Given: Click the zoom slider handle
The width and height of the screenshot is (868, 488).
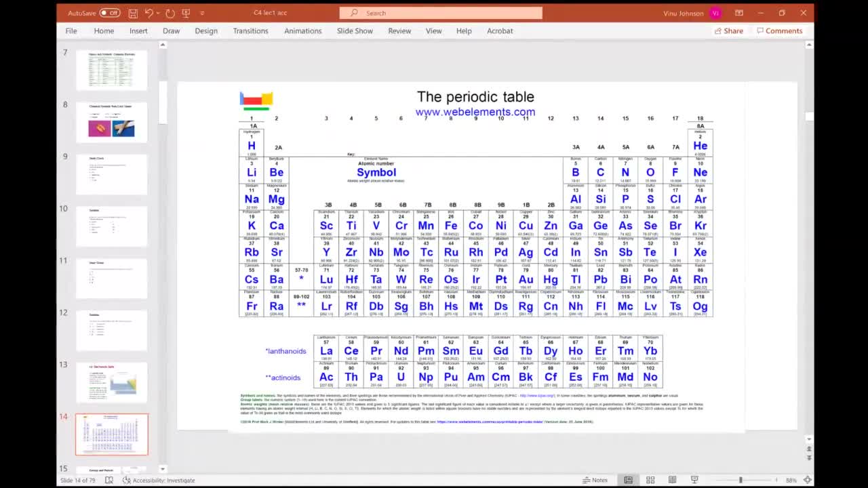Looking at the screenshot, I should (x=741, y=480).
